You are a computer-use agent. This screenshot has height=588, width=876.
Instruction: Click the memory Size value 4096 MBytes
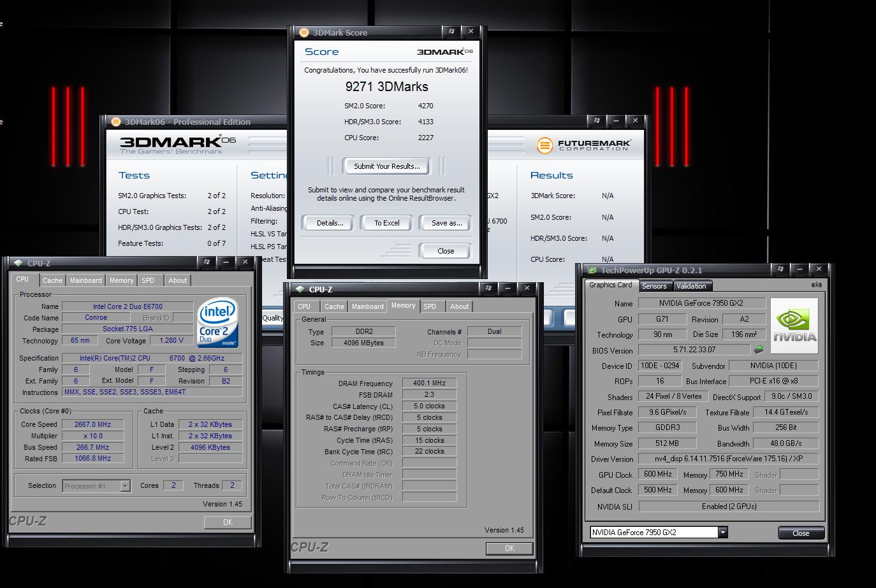[364, 343]
